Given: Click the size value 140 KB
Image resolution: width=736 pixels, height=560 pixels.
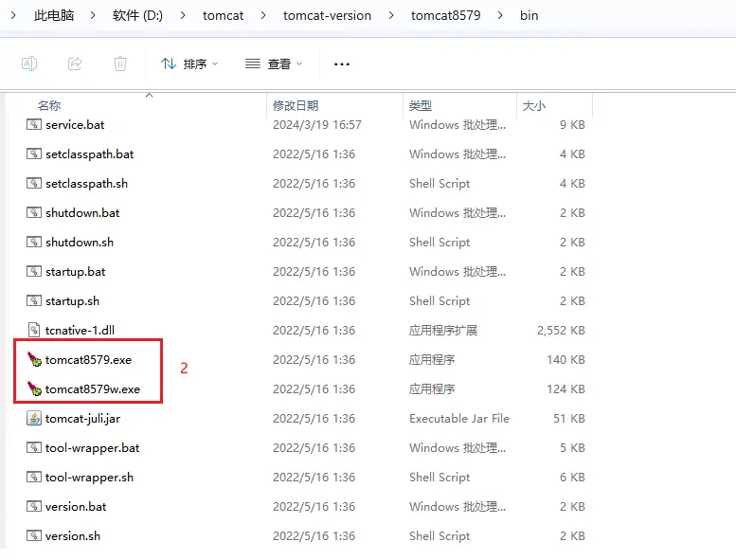Looking at the screenshot, I should 565,359.
